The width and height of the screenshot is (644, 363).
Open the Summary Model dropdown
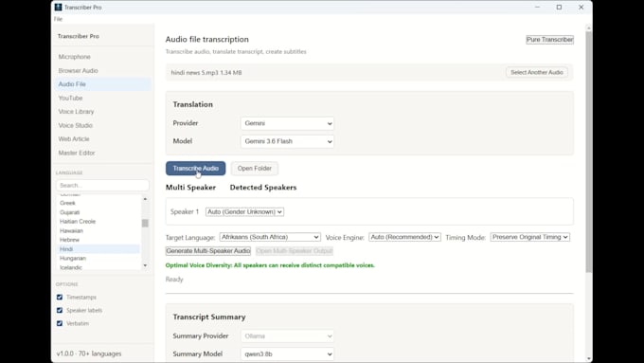287,354
